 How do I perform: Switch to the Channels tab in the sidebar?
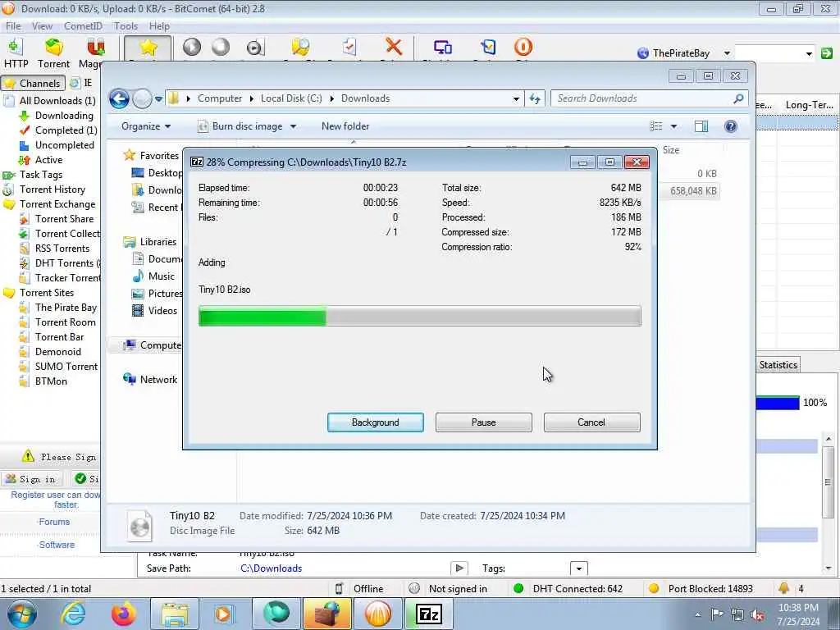pos(33,83)
